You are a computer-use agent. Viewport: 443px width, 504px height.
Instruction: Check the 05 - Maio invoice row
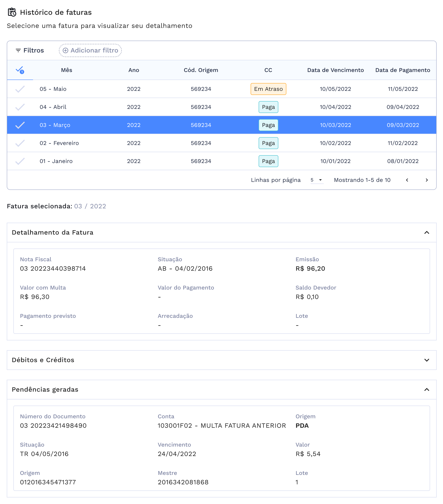(x=20, y=89)
